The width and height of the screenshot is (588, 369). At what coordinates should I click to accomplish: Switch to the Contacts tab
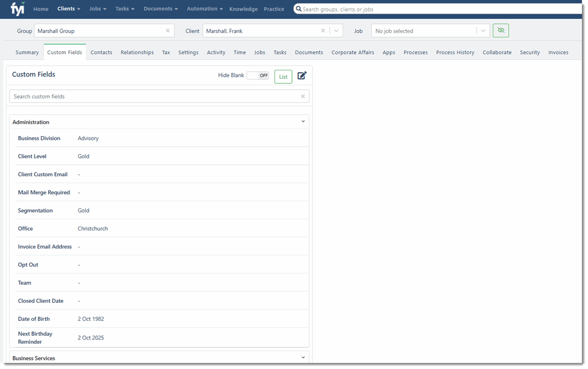[101, 53]
